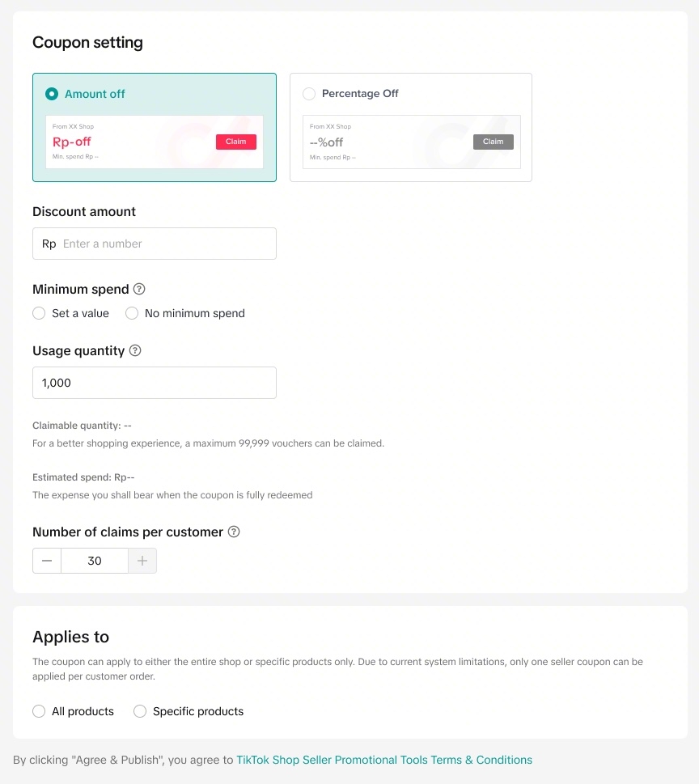Click the red Claim button in preview
Viewport: 699px width, 784px height.
pyautogui.click(x=236, y=142)
